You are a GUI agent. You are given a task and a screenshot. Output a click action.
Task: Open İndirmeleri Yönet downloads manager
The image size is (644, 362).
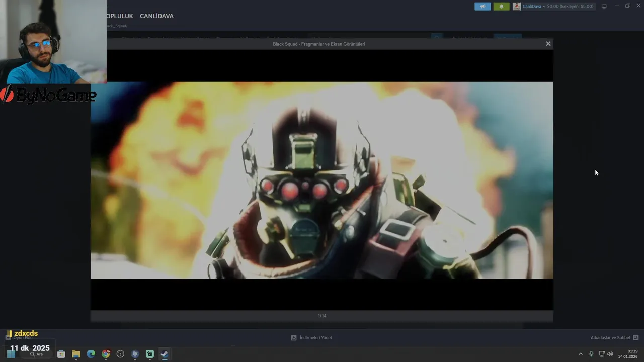(315, 338)
